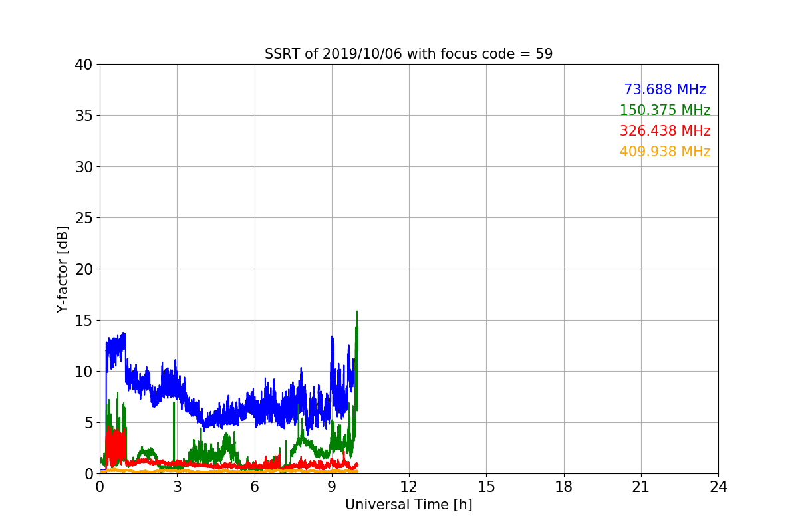
Task: Select the 326.438 MHz legend label
Action: [x=665, y=131]
